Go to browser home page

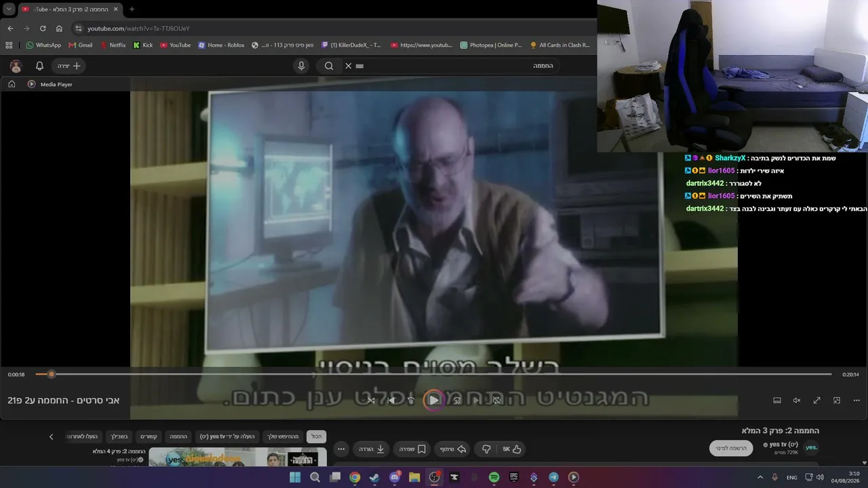point(59,28)
